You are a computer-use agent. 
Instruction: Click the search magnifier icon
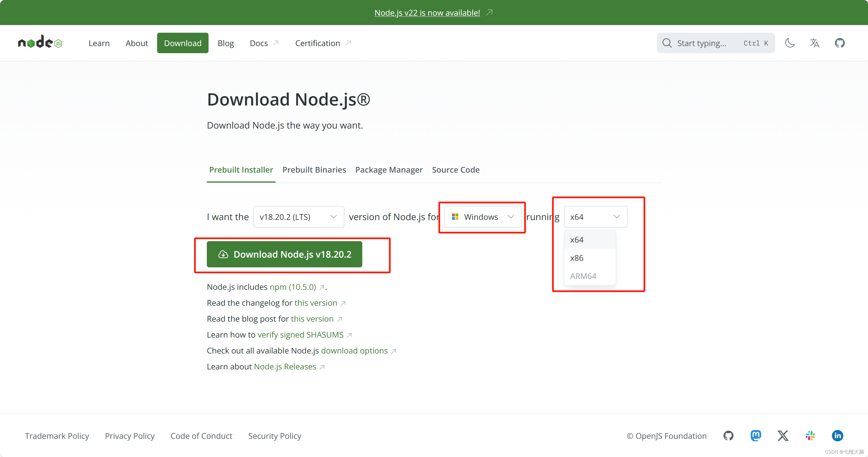coord(667,43)
